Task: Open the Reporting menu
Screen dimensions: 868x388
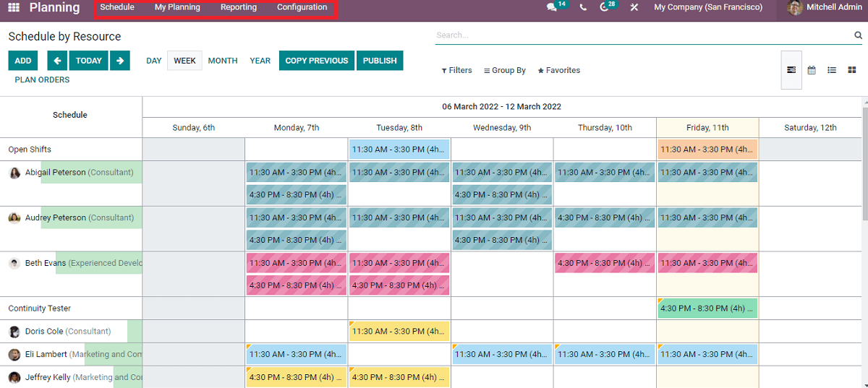Action: [x=239, y=7]
